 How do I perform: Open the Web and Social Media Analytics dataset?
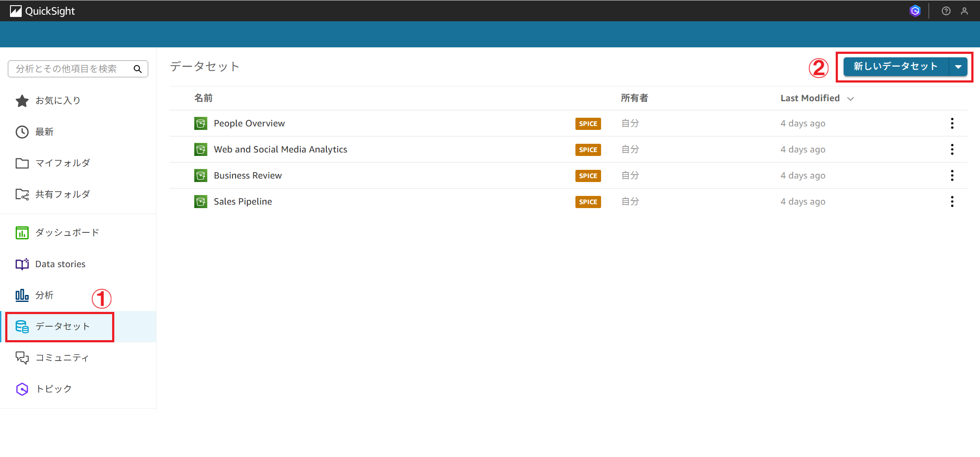[x=280, y=149]
